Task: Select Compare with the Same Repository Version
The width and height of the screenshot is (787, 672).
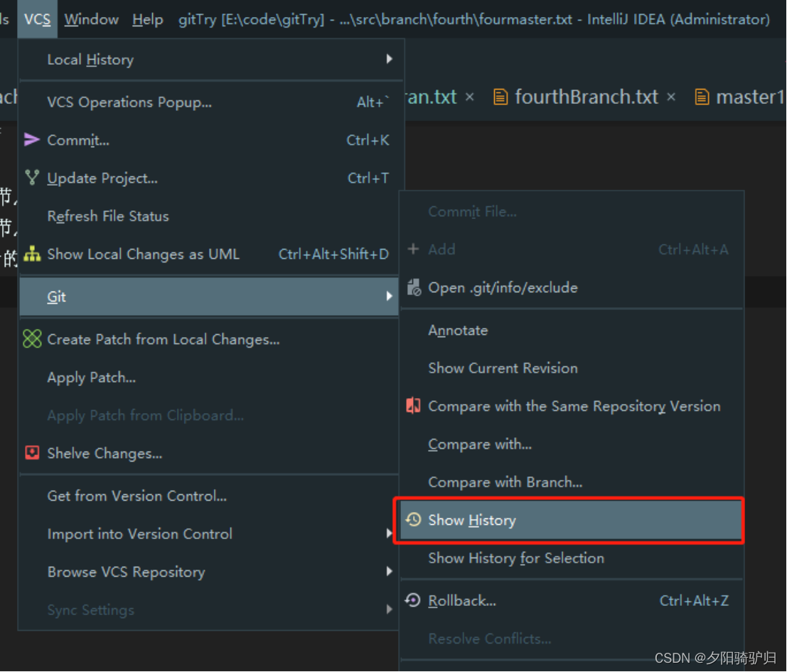Action: (572, 406)
